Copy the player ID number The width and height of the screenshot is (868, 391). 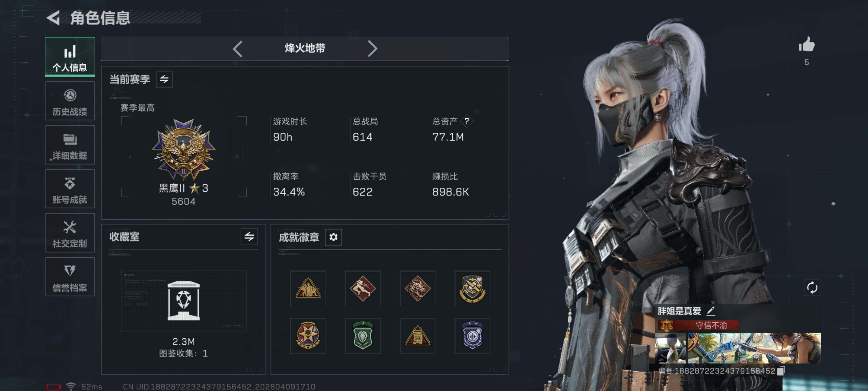click(x=781, y=371)
